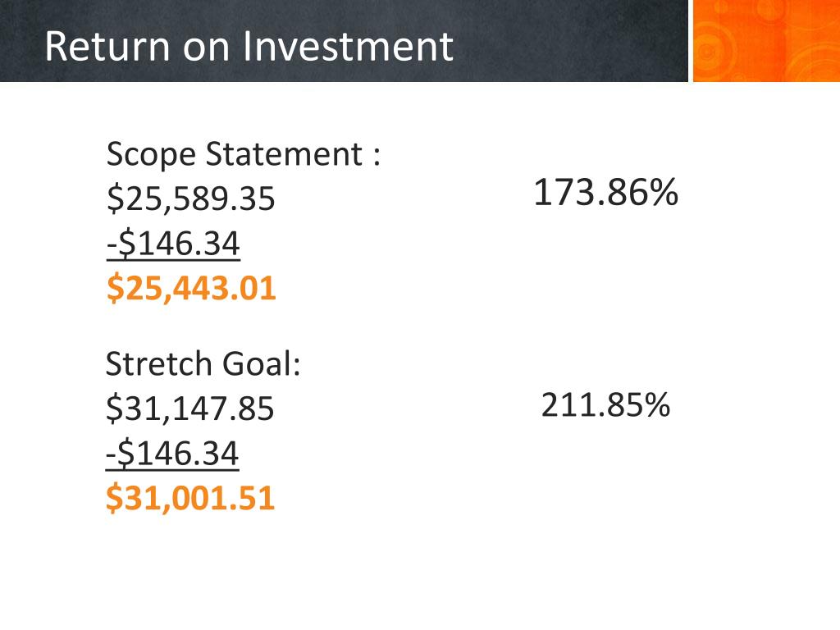This screenshot has width=840, height=630.
Task: Click the 211.85% percentage
Action: pos(605,404)
